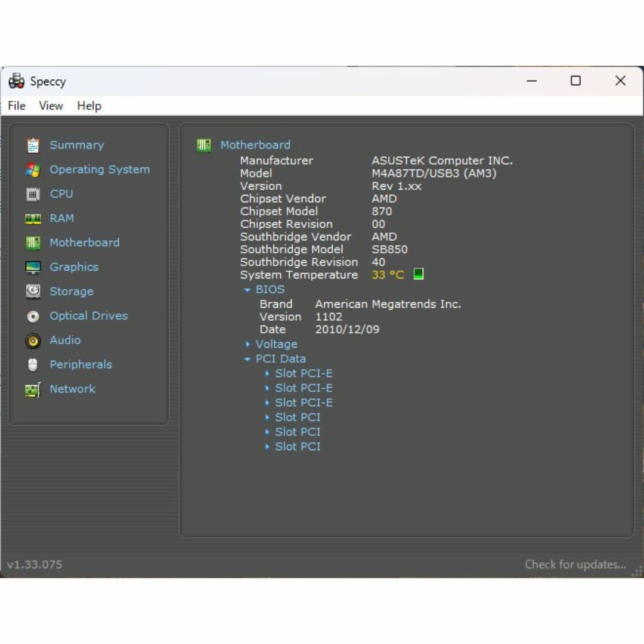The image size is (644, 644).
Task: Click the Network card icon
Action: coord(33,389)
